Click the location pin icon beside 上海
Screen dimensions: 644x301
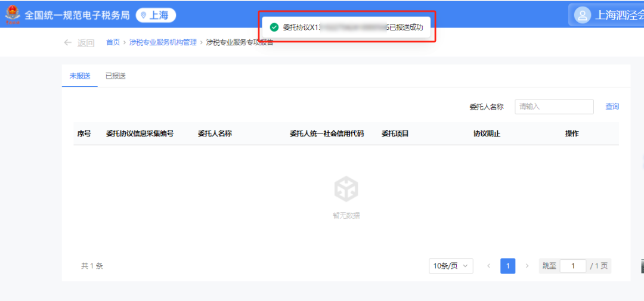[143, 15]
